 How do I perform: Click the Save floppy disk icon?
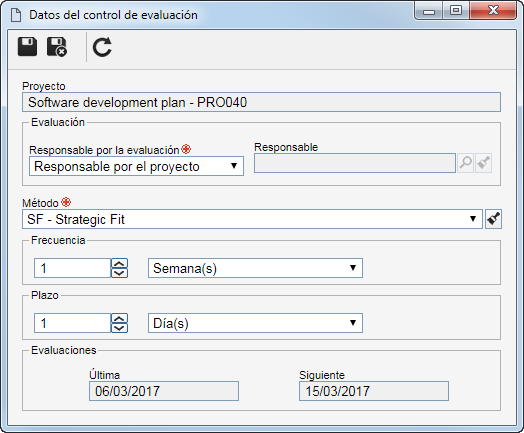tap(27, 47)
